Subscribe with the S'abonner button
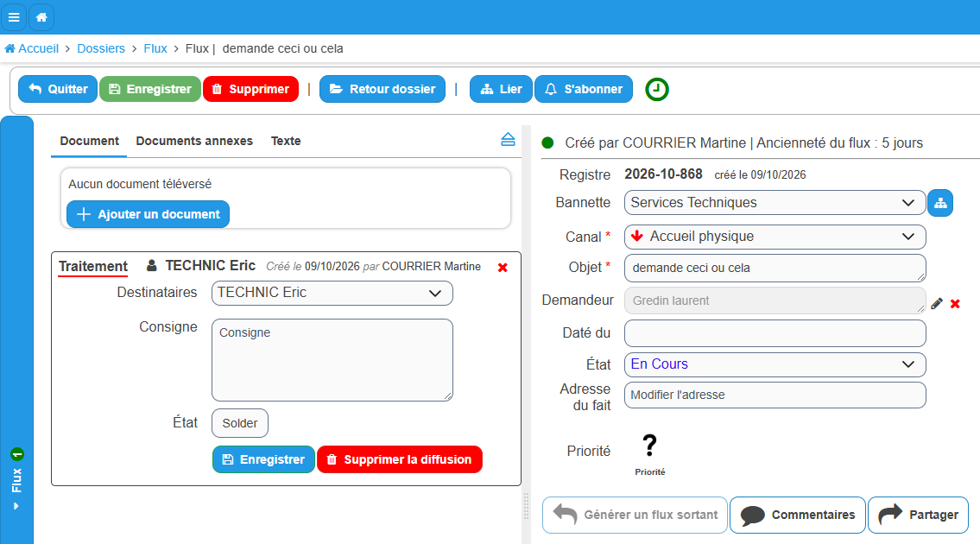Image resolution: width=980 pixels, height=544 pixels. coord(584,89)
